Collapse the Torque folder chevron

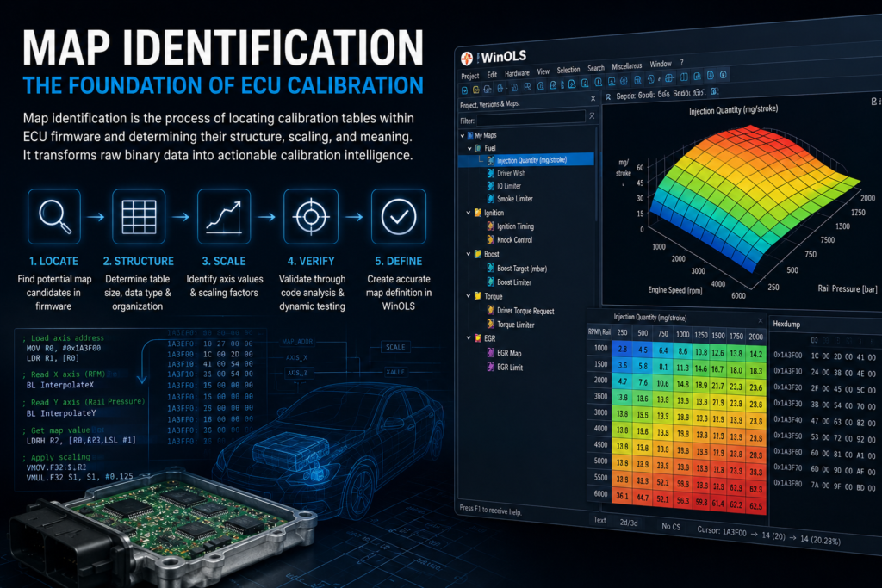click(468, 295)
